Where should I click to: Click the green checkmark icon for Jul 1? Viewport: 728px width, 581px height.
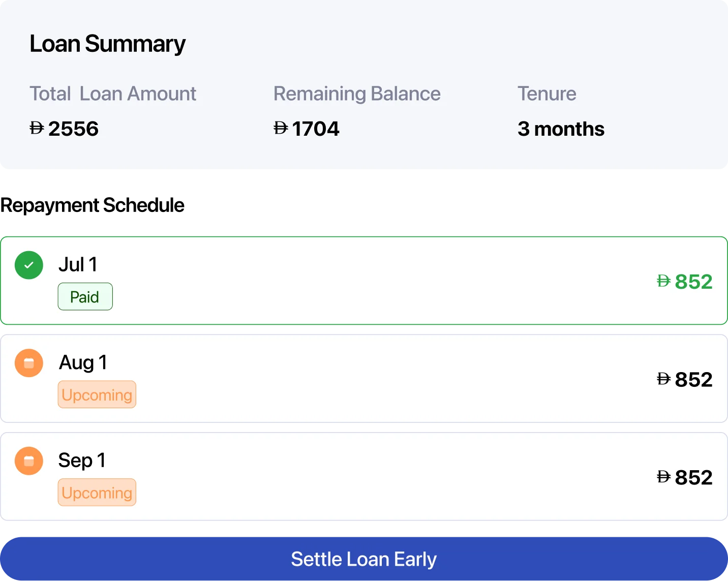[29, 265]
